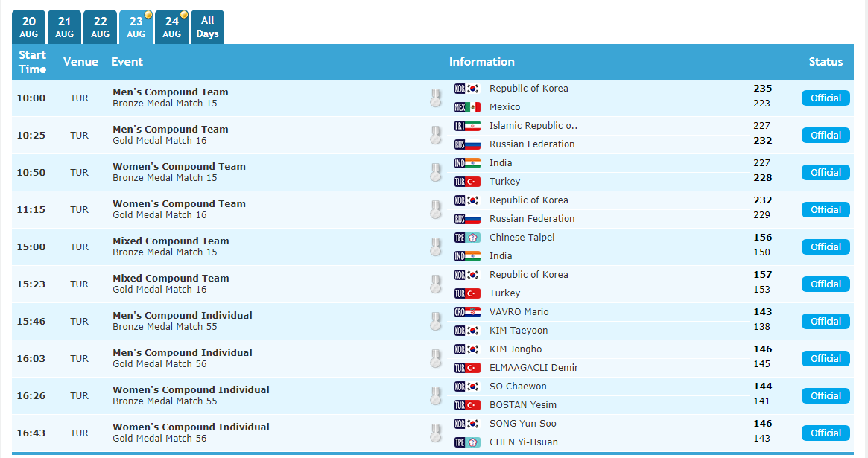Click Official status button for 10:00 match

tap(826, 98)
